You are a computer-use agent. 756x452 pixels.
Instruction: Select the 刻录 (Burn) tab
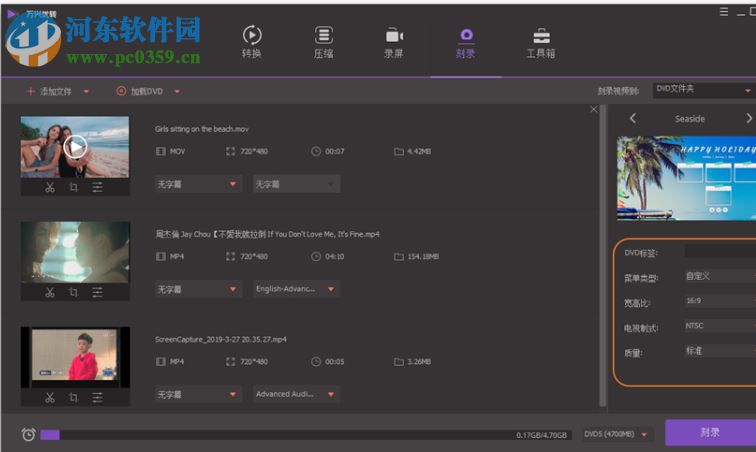coord(466,42)
